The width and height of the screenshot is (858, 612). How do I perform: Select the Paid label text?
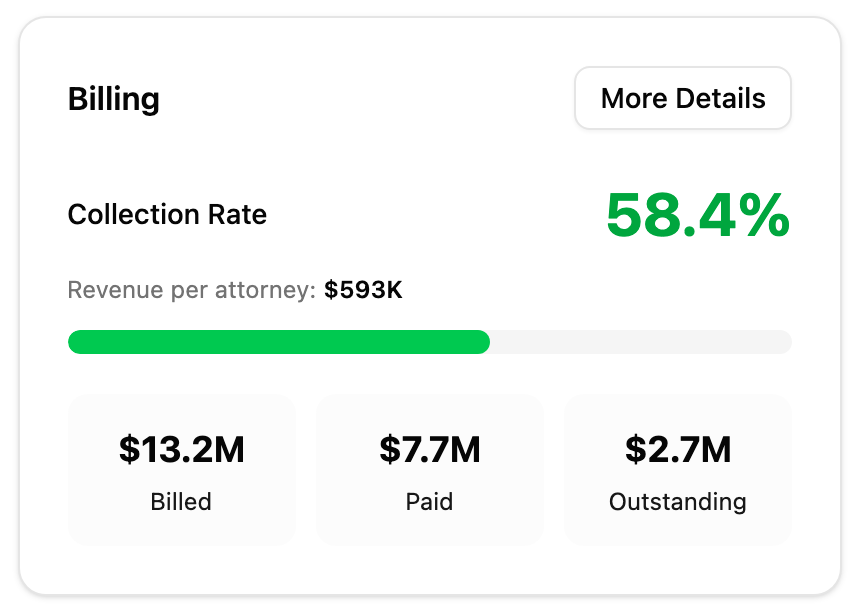point(430,501)
